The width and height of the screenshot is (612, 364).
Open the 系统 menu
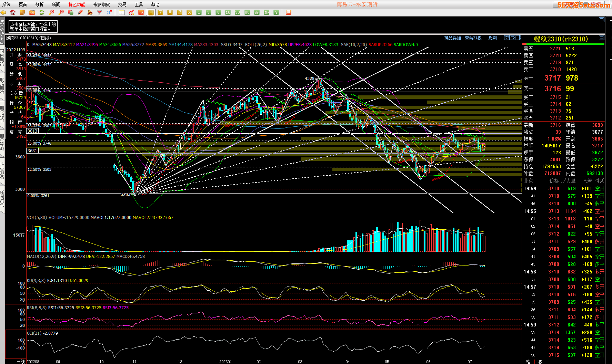click(x=7, y=4)
